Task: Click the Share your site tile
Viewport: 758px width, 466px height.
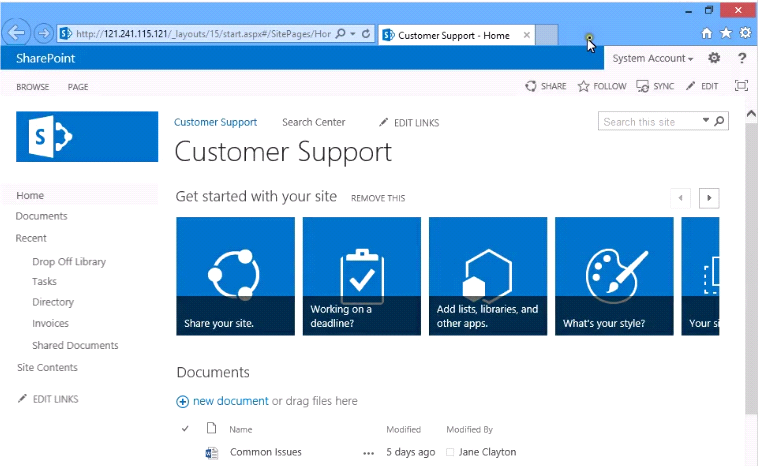Action: click(x=235, y=276)
